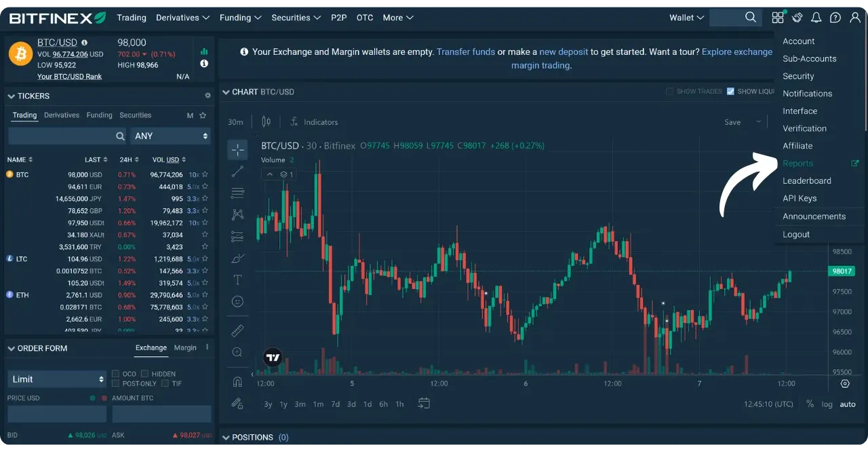Screen dimensions: 868x452
Task: Enable magnet mode on the chart toolbar
Action: point(237,381)
